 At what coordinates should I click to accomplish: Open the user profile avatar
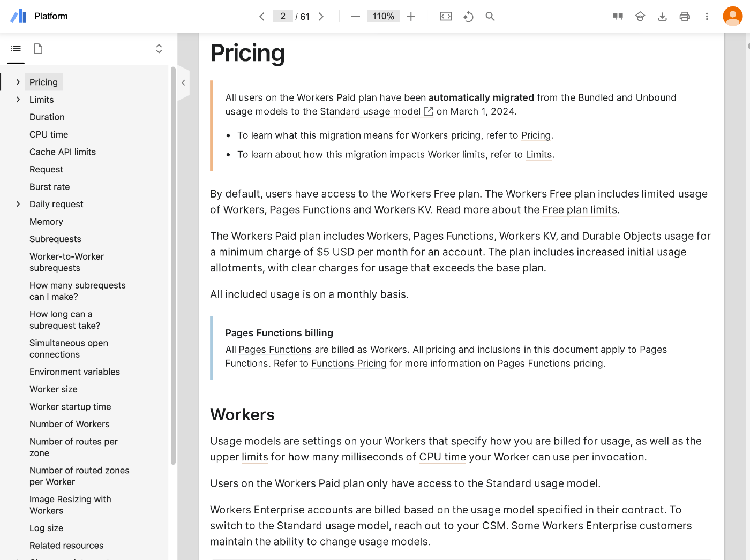pos(732,16)
